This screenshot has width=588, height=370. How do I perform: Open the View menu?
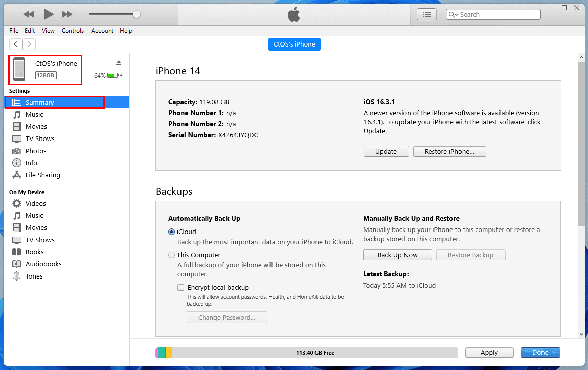[48, 31]
